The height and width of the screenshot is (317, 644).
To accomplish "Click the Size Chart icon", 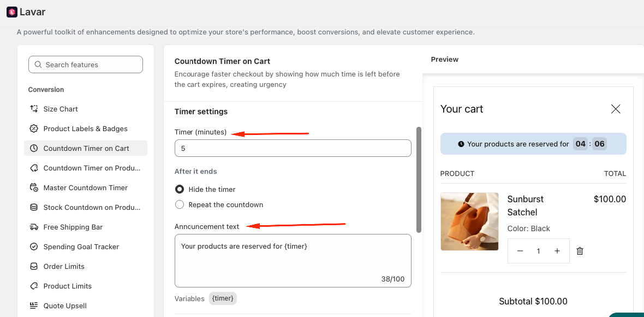I will [x=34, y=109].
